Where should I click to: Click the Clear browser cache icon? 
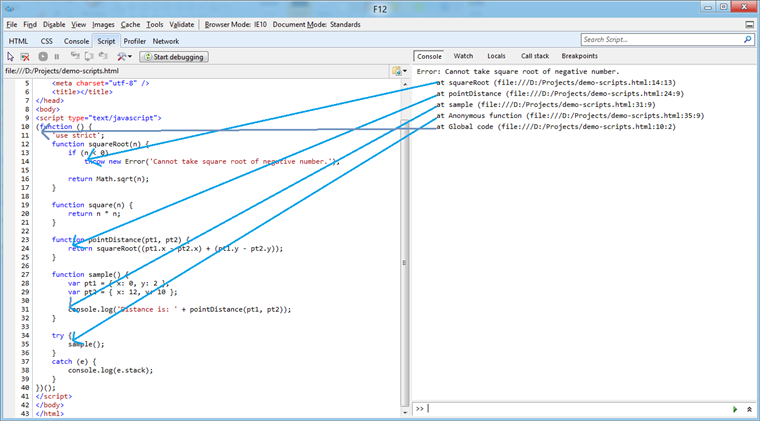pyautogui.click(x=25, y=57)
